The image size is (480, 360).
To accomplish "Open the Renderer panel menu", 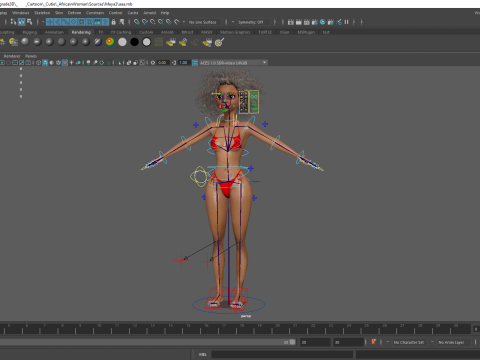I will [12, 56].
